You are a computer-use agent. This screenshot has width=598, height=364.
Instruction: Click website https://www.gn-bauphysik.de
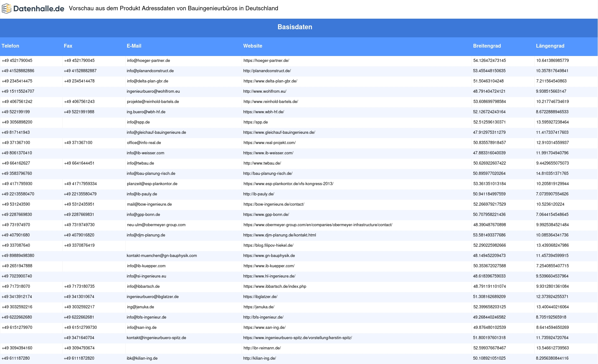coord(269,256)
